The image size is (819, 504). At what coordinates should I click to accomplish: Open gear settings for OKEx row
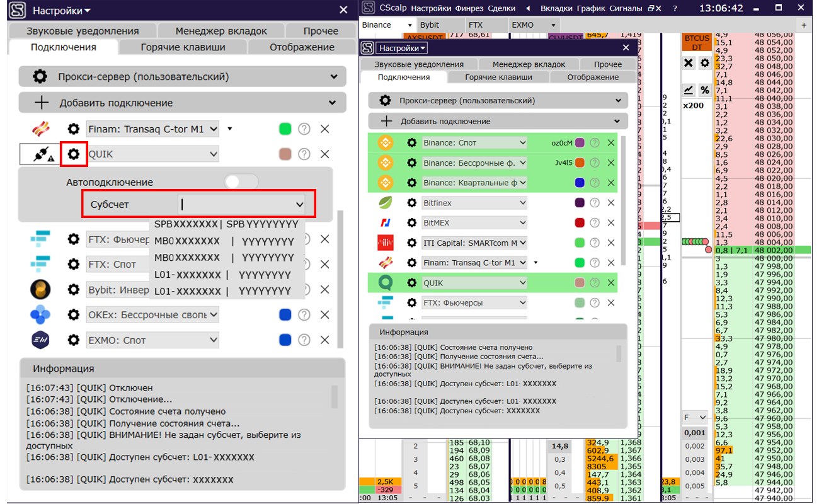[x=74, y=314]
